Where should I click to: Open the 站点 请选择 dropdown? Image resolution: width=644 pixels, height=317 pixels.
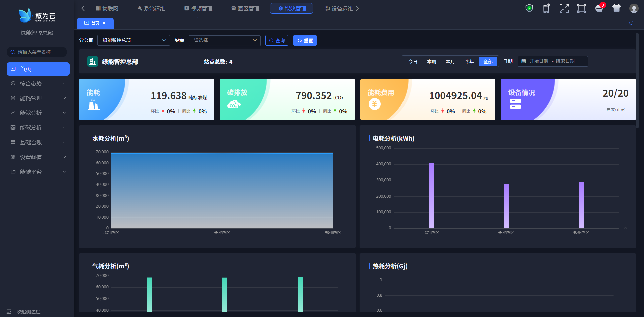click(x=224, y=40)
